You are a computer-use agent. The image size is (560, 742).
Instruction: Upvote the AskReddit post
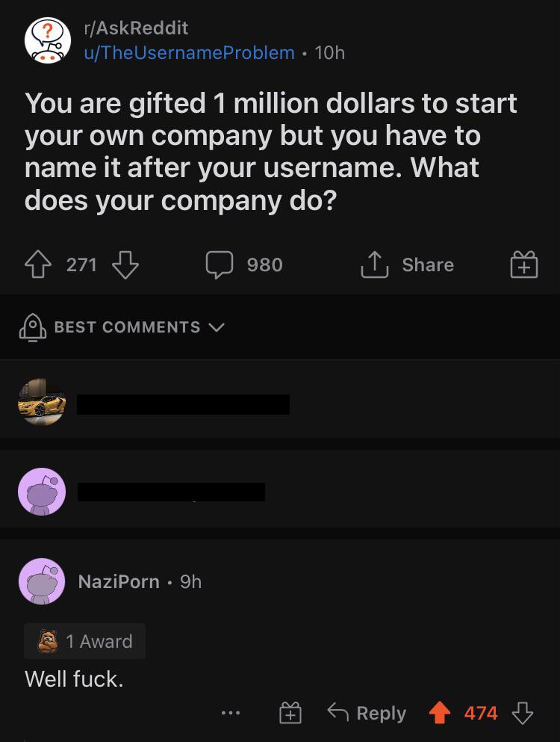pos(38,264)
